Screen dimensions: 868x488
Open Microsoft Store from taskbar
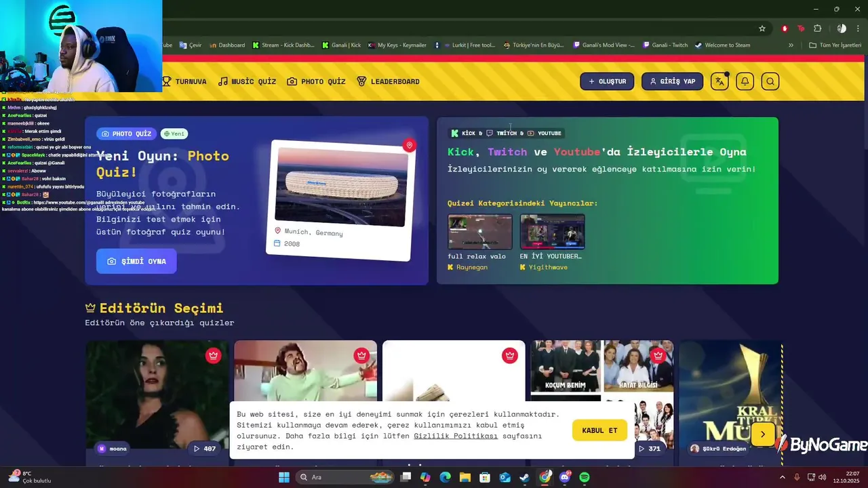click(485, 477)
